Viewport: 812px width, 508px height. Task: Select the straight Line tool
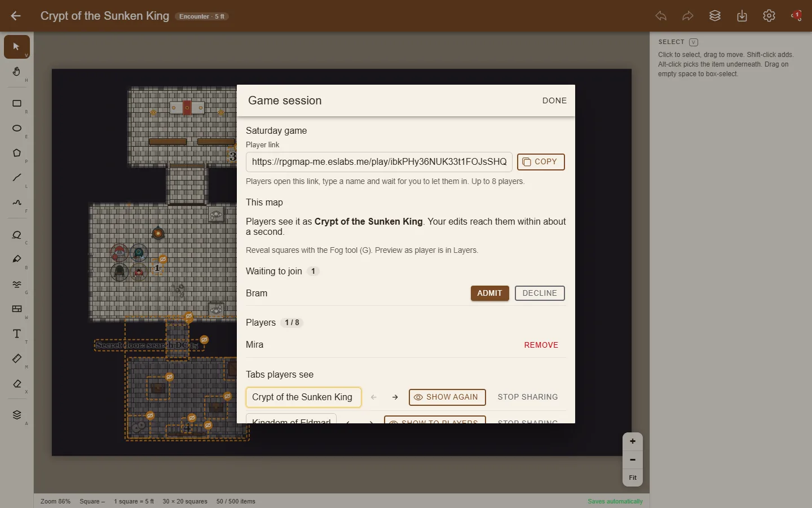click(16, 178)
